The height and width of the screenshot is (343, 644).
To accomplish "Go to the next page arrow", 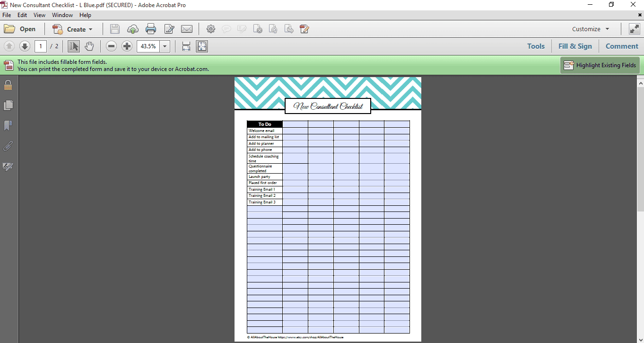I will click(x=25, y=46).
